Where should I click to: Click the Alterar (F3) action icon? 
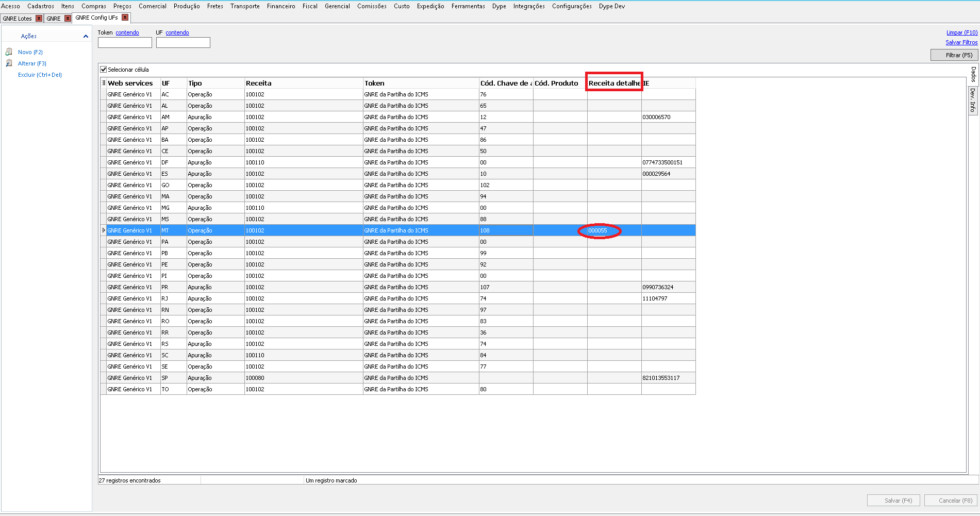click(9, 63)
